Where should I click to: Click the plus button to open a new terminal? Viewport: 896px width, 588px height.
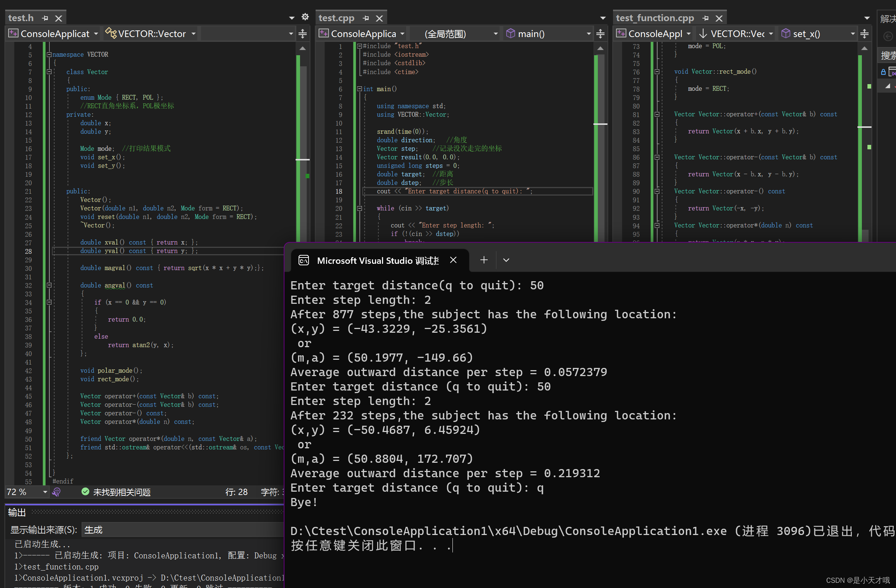[x=483, y=260]
